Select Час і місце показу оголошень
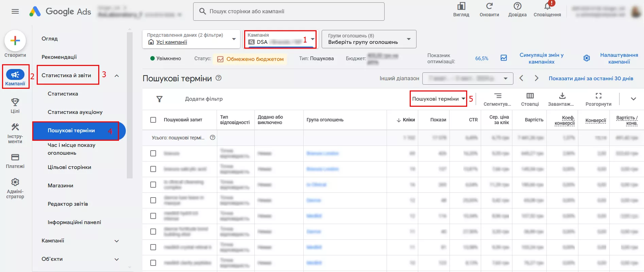644x272 pixels. (x=71, y=149)
